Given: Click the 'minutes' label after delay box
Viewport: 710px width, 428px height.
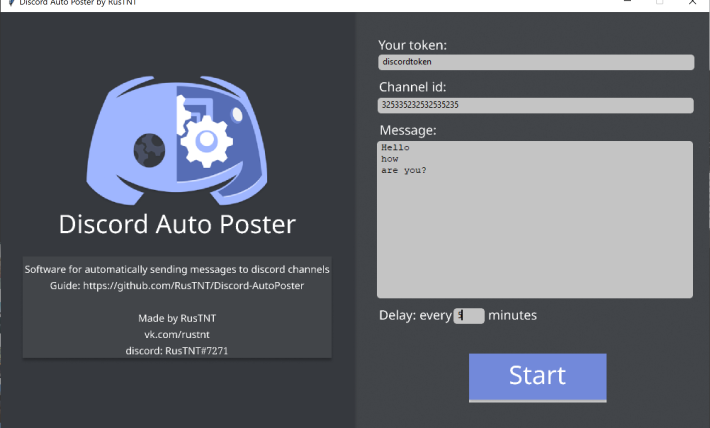Looking at the screenshot, I should [x=513, y=315].
